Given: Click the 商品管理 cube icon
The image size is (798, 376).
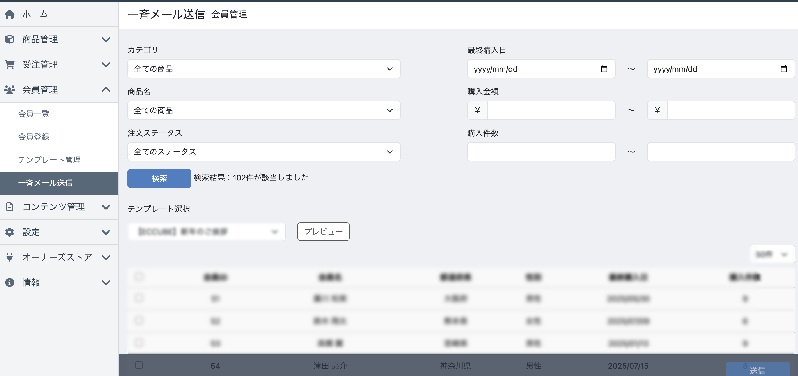Looking at the screenshot, I should click(9, 39).
